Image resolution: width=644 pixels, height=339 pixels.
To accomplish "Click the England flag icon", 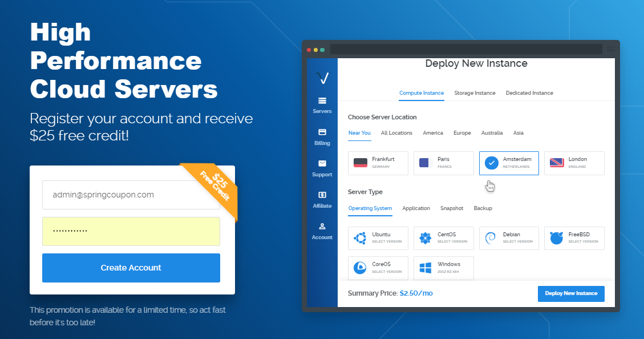I will pyautogui.click(x=557, y=163).
